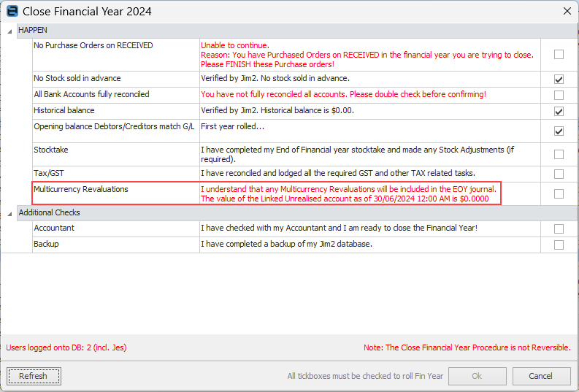Image resolution: width=579 pixels, height=392 pixels.
Task: Click the Cancel button
Action: (541, 376)
